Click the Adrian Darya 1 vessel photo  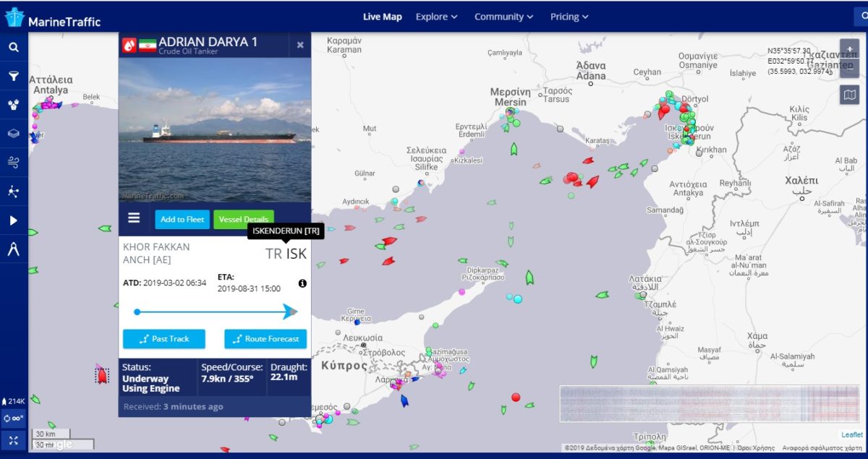click(215, 130)
